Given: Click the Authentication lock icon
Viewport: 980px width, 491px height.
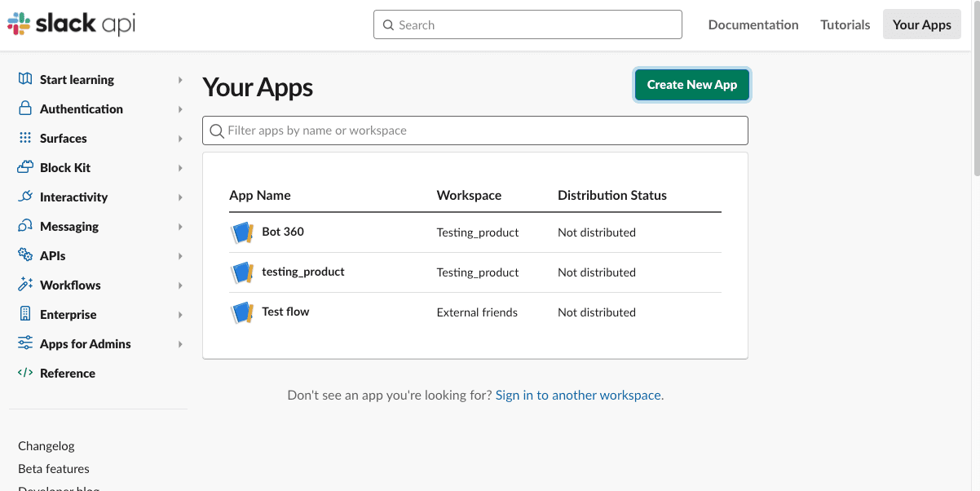Looking at the screenshot, I should point(25,108).
